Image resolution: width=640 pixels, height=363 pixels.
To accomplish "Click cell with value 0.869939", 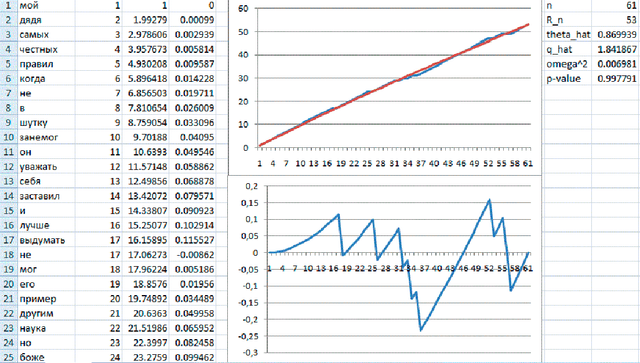I will 616,34.
